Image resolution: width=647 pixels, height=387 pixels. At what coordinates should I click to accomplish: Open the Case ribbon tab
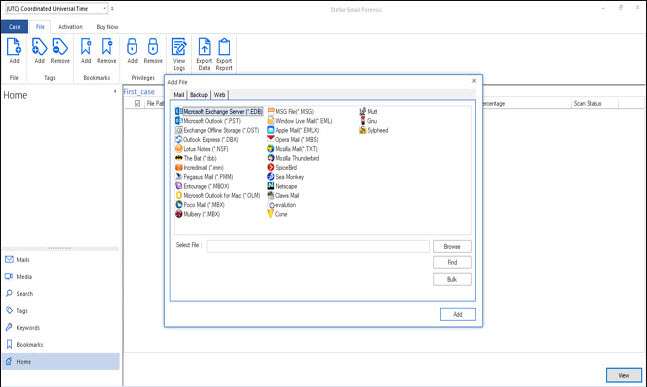pyautogui.click(x=14, y=27)
